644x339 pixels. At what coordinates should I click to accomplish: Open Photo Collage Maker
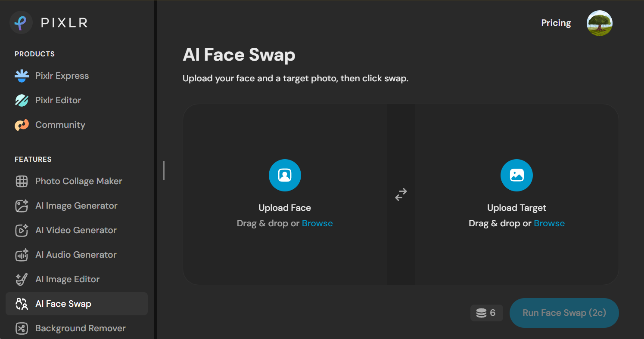(x=79, y=181)
